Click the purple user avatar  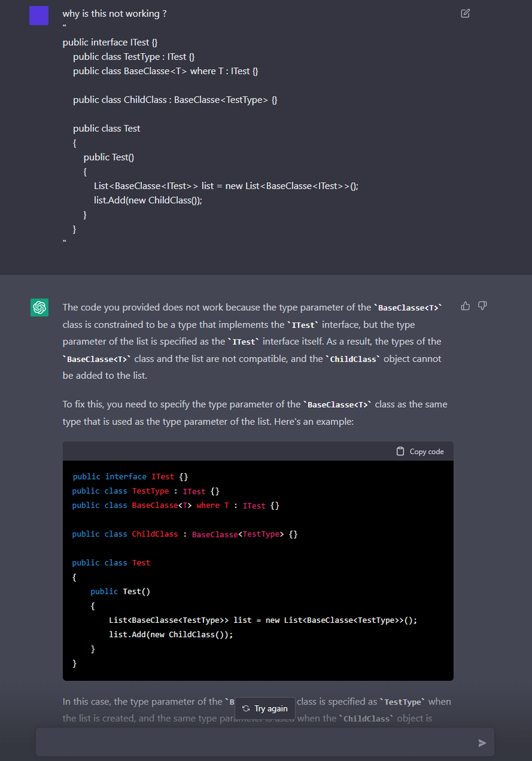click(x=39, y=15)
